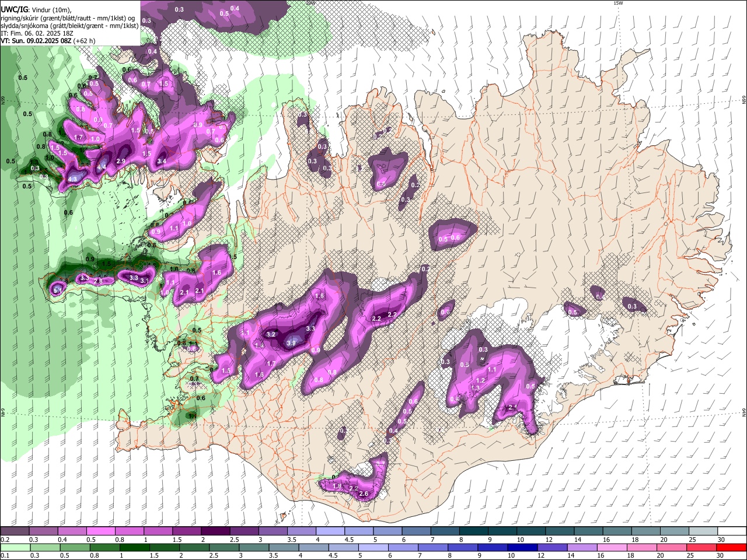
Task: Select the rain scale swatch labeled 25
Action: click(x=702, y=547)
